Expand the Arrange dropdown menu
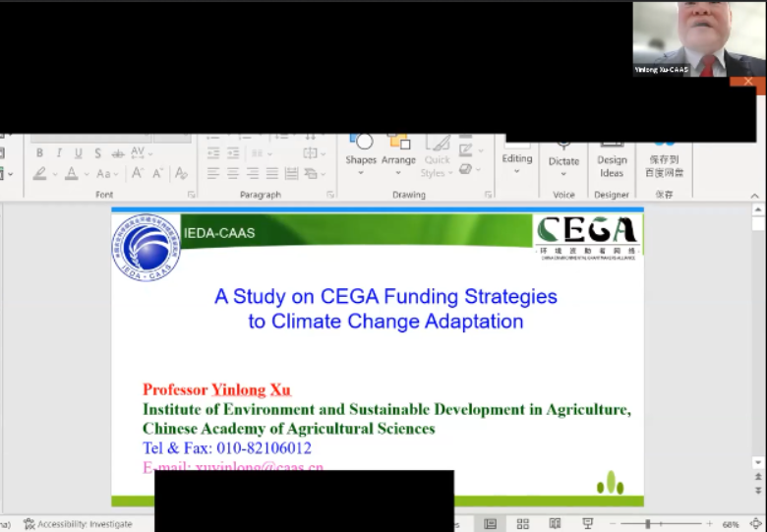 tap(398, 160)
